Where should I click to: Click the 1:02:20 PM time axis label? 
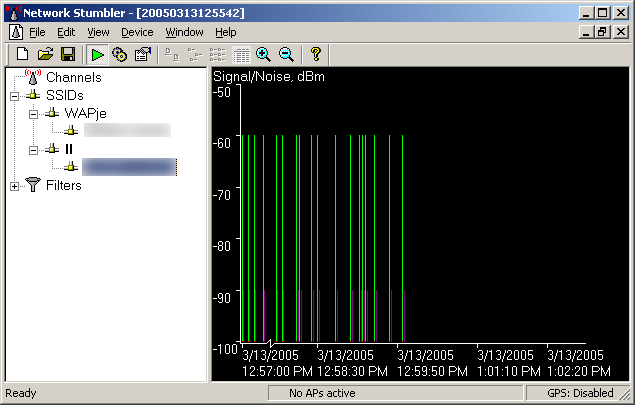point(579,371)
